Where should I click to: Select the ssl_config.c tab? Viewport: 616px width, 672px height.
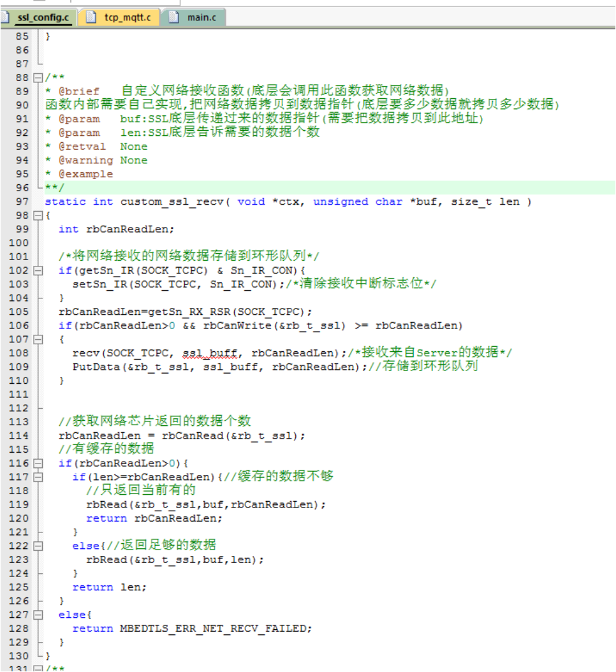43,17
